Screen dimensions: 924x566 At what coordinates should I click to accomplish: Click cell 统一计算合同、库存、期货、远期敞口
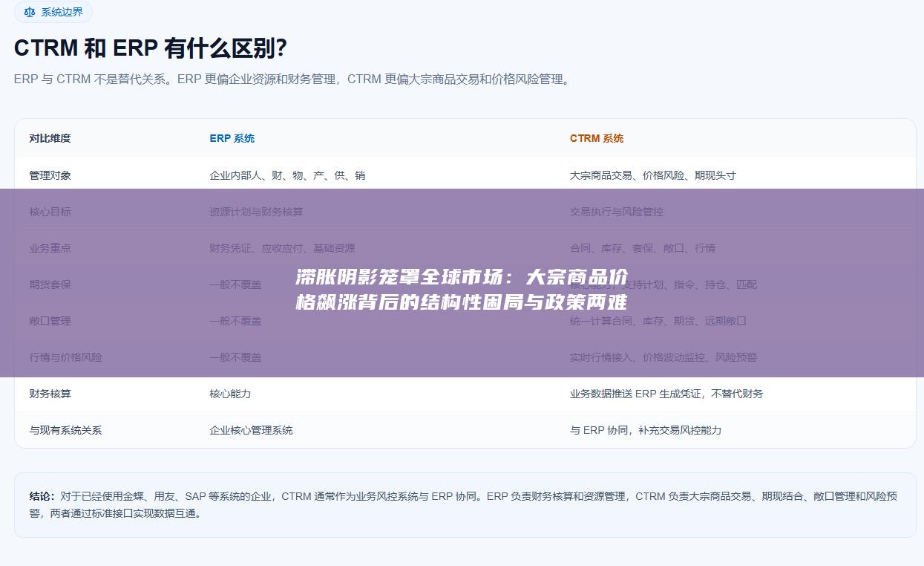pyautogui.click(x=658, y=321)
